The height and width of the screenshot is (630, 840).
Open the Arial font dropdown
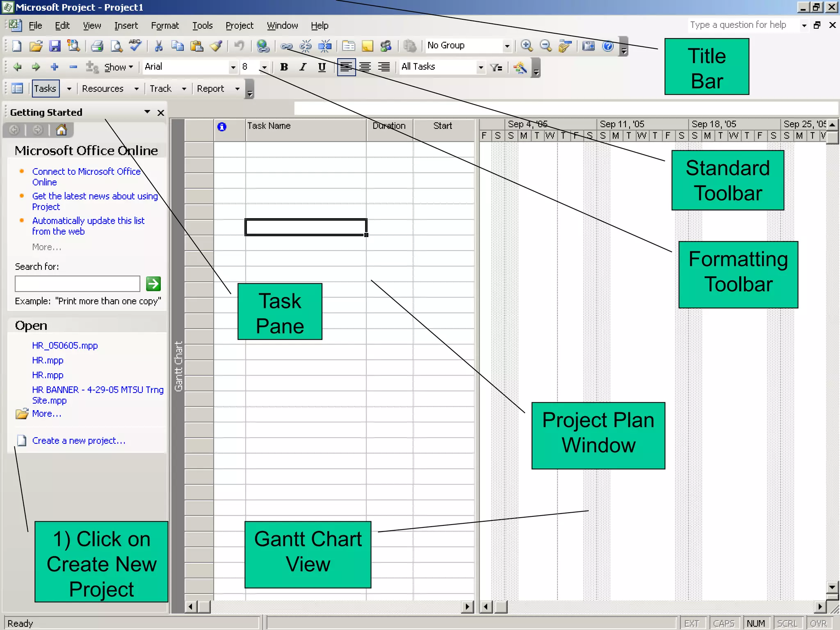233,67
